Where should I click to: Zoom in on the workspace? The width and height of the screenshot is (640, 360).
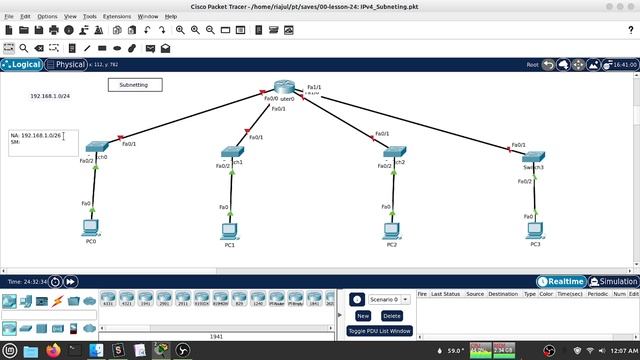(x=180, y=30)
